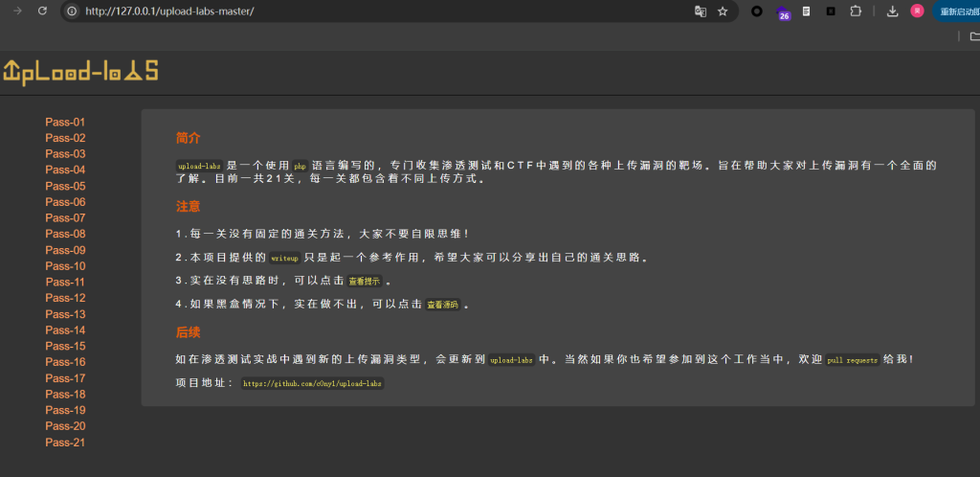The height and width of the screenshot is (477, 980).
Task: Click the GitHub project address link
Action: pyautogui.click(x=312, y=383)
